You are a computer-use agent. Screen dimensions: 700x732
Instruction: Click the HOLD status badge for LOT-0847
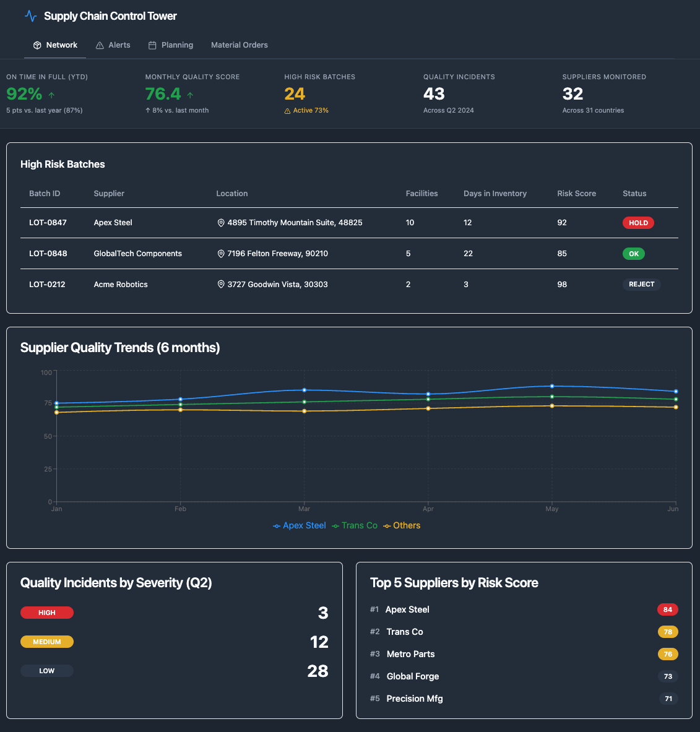pos(638,223)
